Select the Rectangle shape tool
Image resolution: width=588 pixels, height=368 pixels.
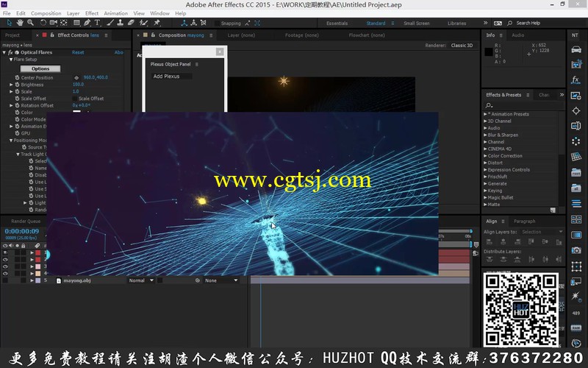pos(77,23)
